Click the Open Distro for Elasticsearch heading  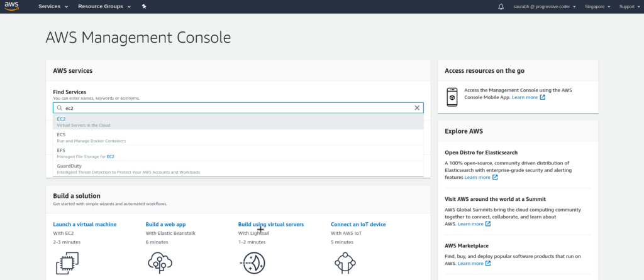click(481, 153)
